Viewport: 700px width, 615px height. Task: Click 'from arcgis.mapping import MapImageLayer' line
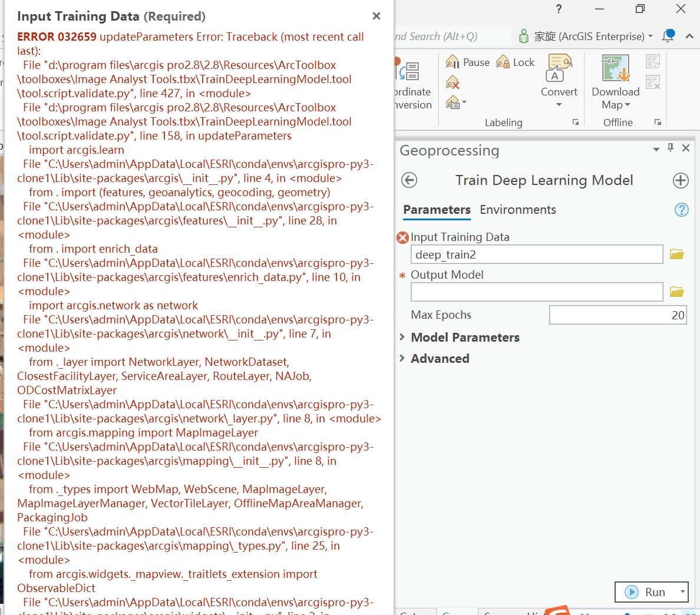pyautogui.click(x=143, y=432)
